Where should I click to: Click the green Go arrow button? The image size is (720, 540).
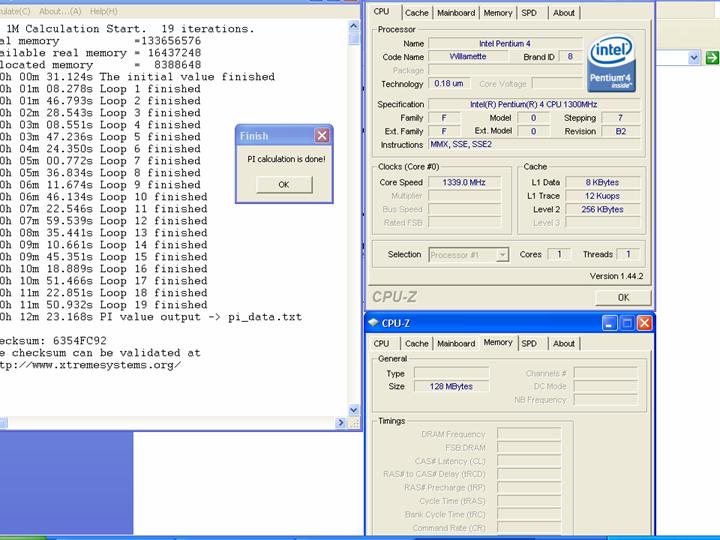[712, 58]
